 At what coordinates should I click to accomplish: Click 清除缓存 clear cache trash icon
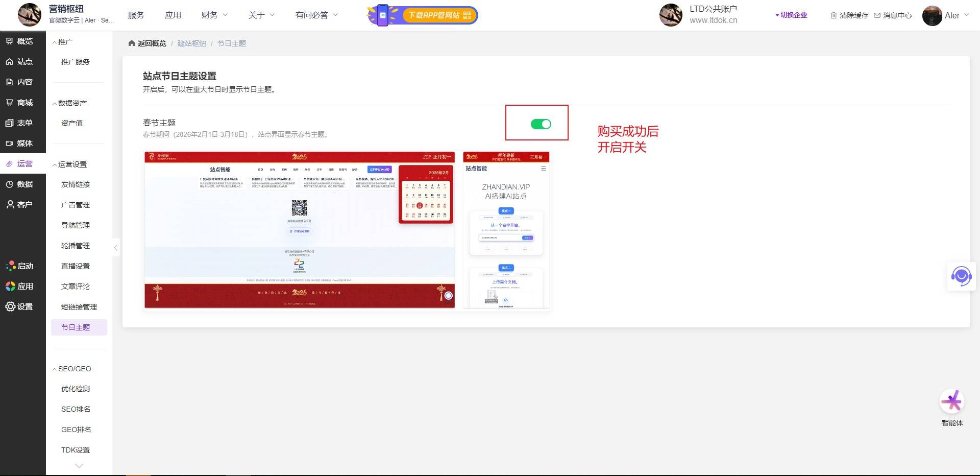(x=834, y=15)
